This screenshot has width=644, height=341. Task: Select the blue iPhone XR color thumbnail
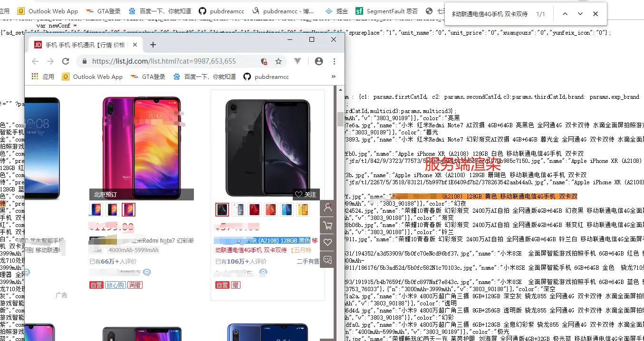[x=287, y=209]
